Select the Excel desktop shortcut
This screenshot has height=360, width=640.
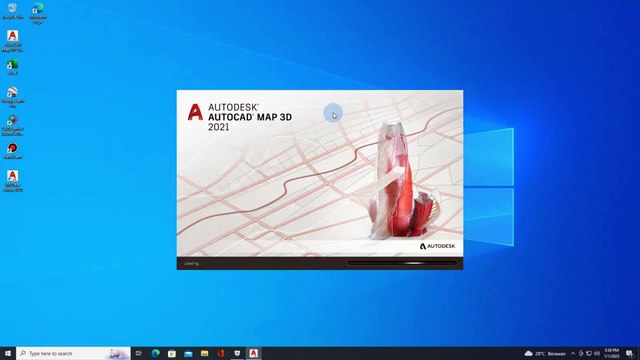pos(12,67)
